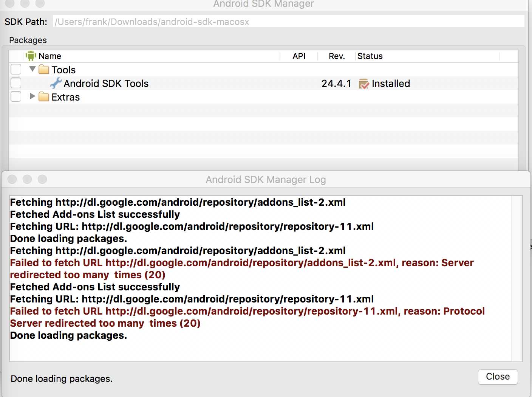The image size is (532, 397).
Task: Click the 'Server redirected too many times (20)' line
Action: [x=105, y=323]
